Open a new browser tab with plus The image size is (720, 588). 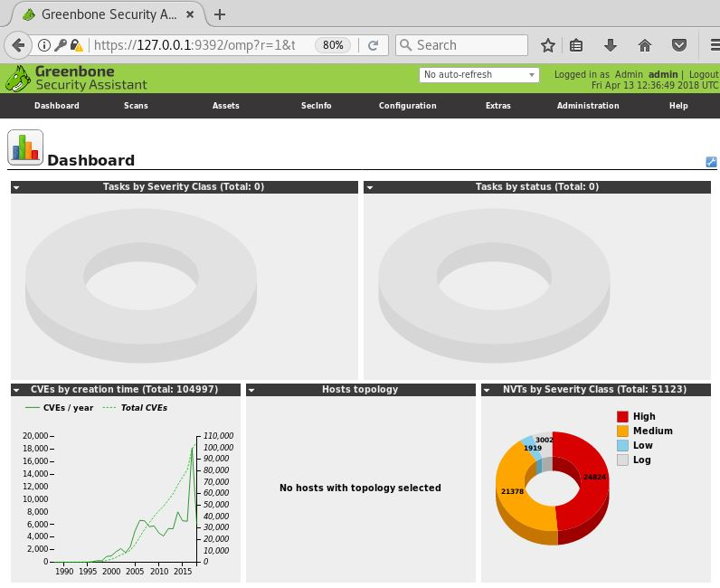click(220, 14)
